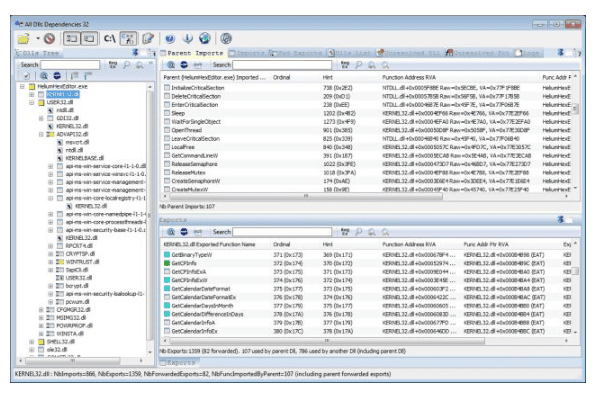Toggle the second layout view button in toolbar

coord(89,38)
